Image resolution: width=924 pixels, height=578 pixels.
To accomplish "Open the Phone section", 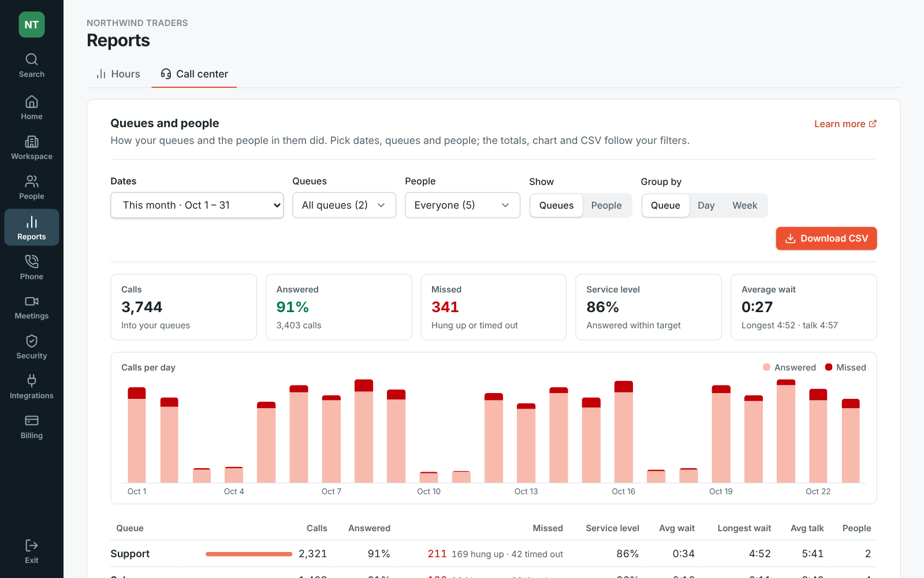I will (x=32, y=268).
